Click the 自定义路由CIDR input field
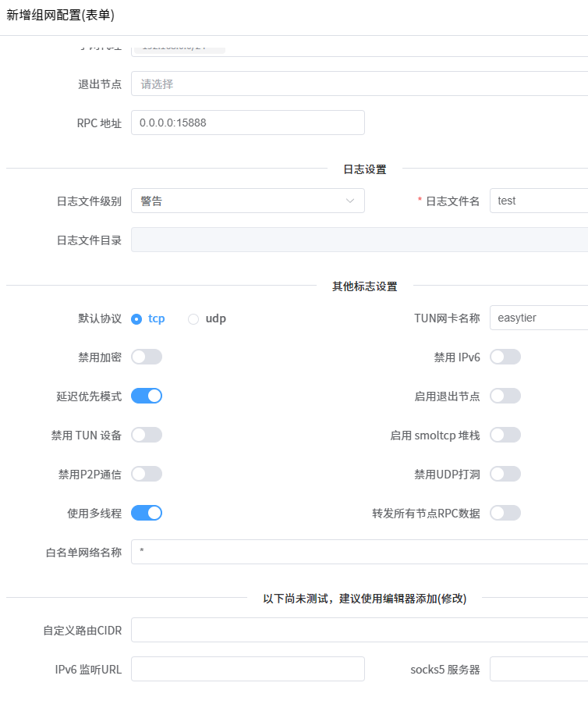This screenshot has height=704, width=588. (x=360, y=630)
